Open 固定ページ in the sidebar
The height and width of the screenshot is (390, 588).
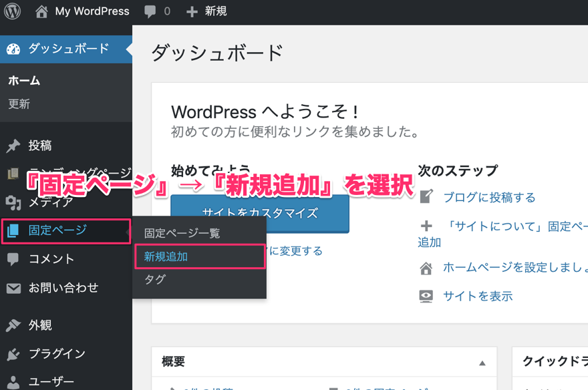pos(57,230)
